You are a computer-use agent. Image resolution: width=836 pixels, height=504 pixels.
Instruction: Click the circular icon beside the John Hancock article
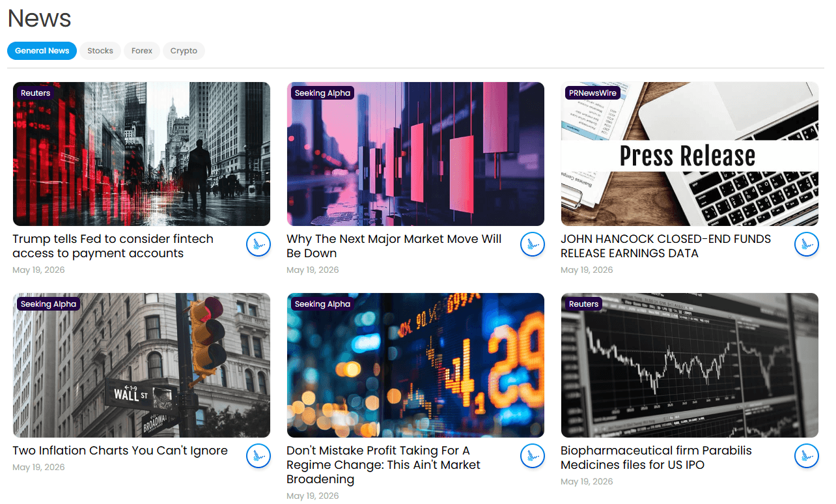tap(807, 244)
